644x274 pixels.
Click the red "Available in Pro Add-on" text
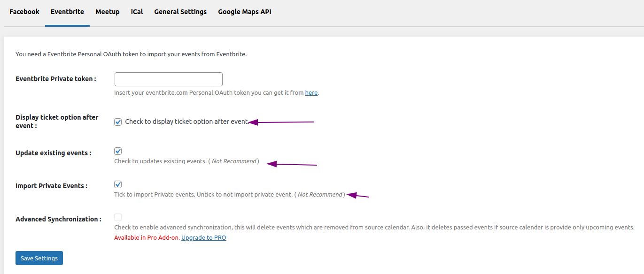click(147, 238)
